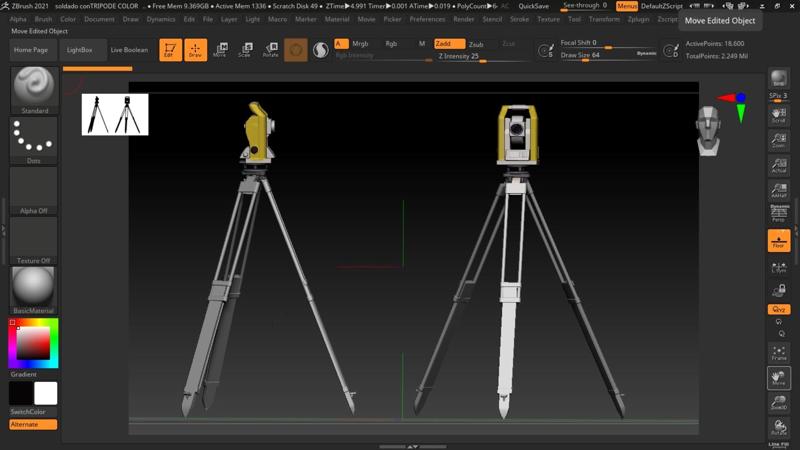
Task: Click the Scroll canvas icon
Action: coord(779,116)
